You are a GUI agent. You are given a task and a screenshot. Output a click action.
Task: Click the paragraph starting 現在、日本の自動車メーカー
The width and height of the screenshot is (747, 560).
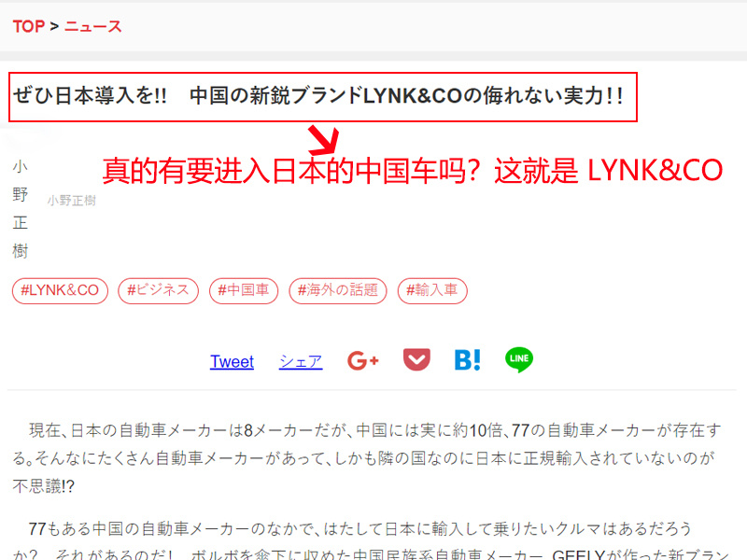pos(367,458)
